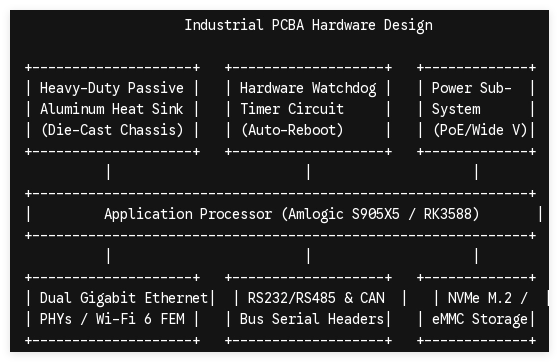Image resolution: width=559 pixels, height=362 pixels.
Task: Click the 'NVMe M.2 /' label
Action: pos(487,298)
